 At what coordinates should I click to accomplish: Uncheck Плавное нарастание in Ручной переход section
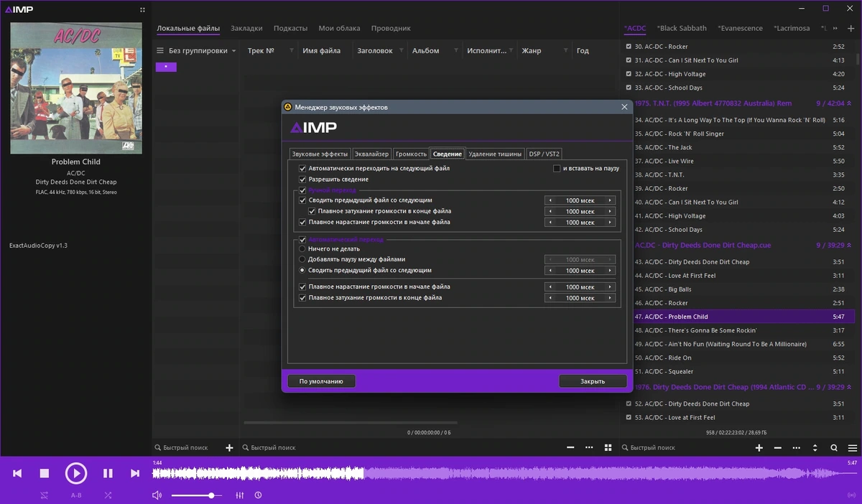(302, 222)
